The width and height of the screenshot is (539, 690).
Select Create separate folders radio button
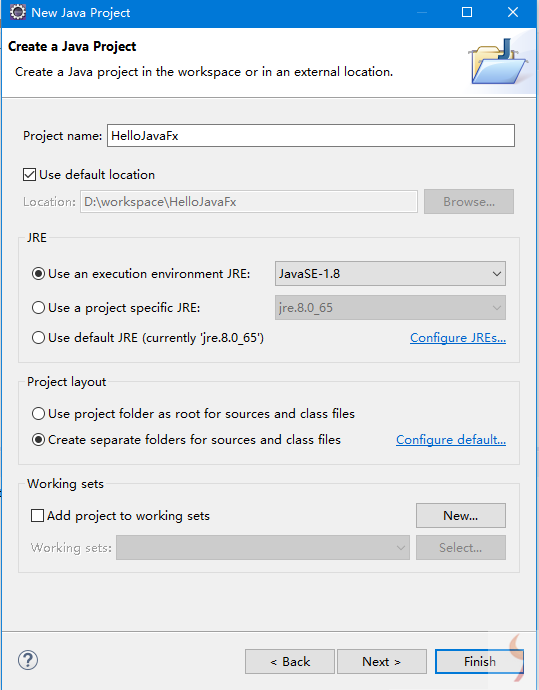click(38, 440)
